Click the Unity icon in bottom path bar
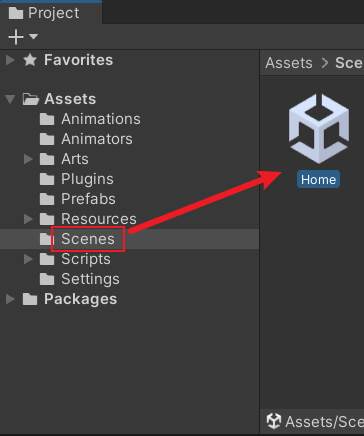Image resolution: width=364 pixels, height=436 pixels. (274, 421)
